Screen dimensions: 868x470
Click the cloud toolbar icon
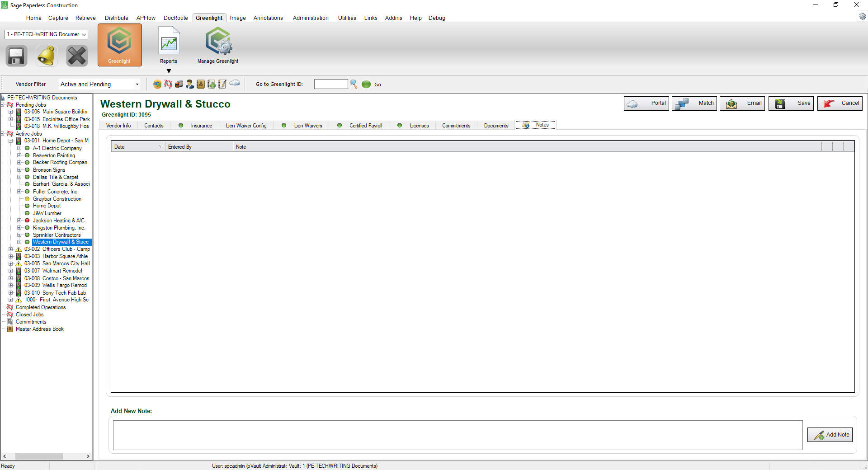coord(235,83)
